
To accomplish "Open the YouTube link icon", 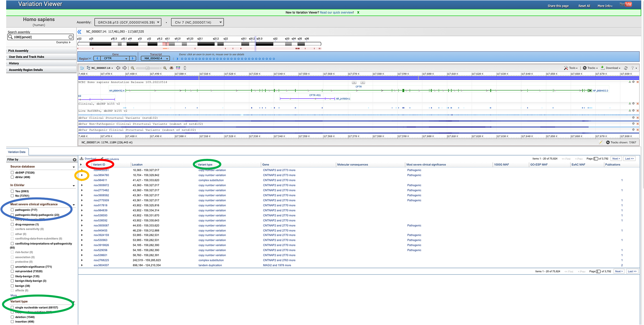I will 626,4.
